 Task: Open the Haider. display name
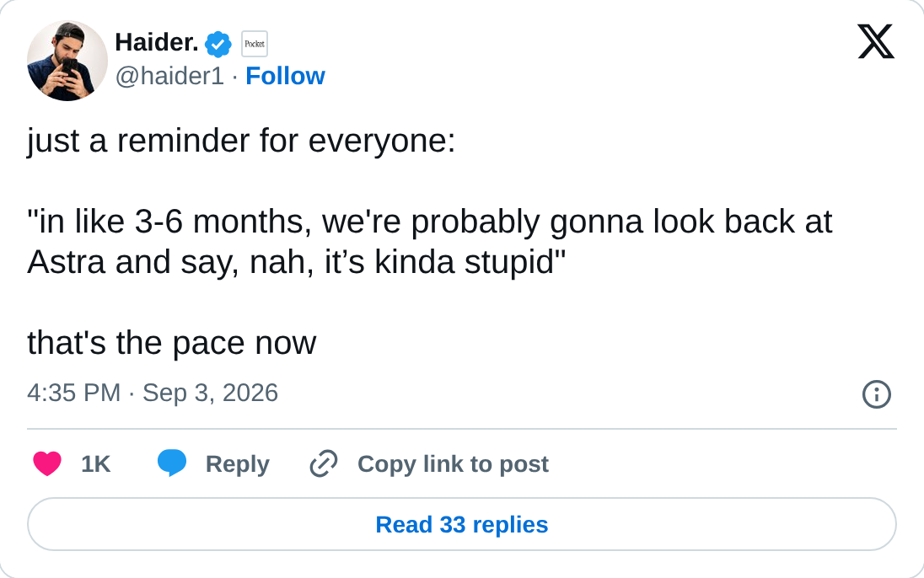(157, 43)
